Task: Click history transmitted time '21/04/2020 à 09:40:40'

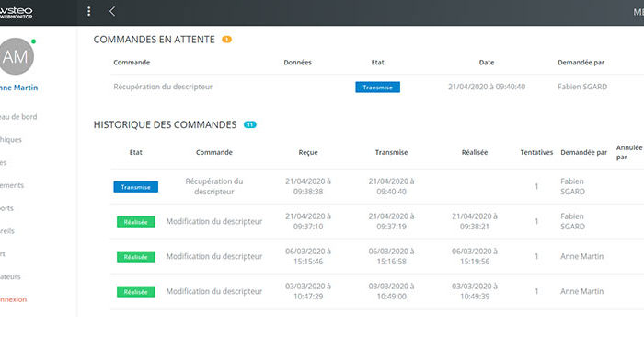Action: point(391,186)
